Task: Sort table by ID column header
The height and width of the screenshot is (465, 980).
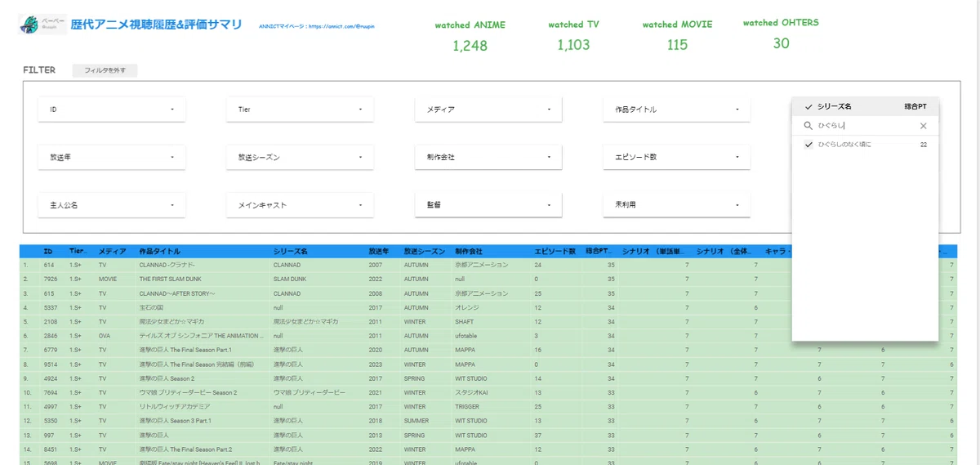Action: [48, 252]
